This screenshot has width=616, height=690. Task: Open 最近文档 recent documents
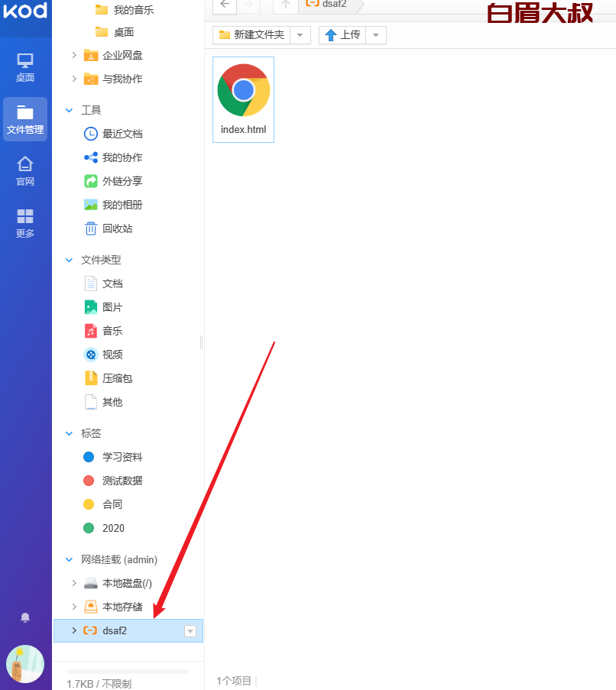122,134
